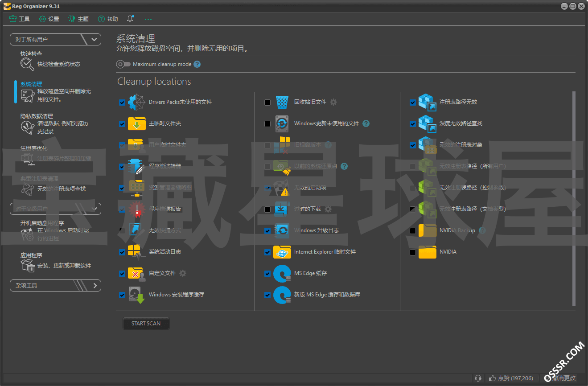Check the NVIDIA checkbox

point(413,252)
